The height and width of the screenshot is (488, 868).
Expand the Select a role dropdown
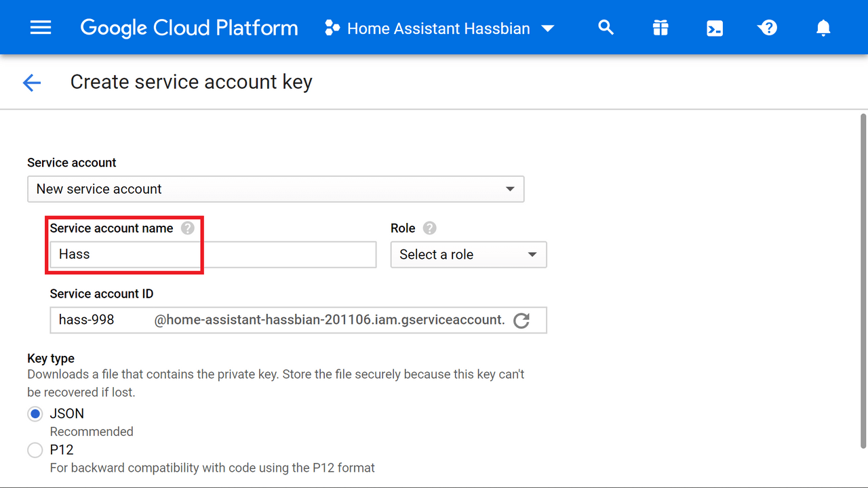tap(469, 255)
